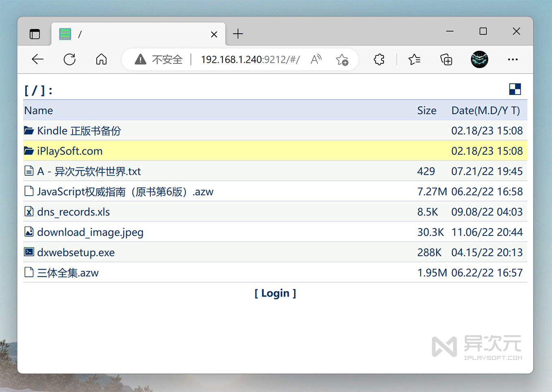552x392 pixels.
Task: Click the folder icon beside Kindle 正版书备份
Action: click(28, 130)
